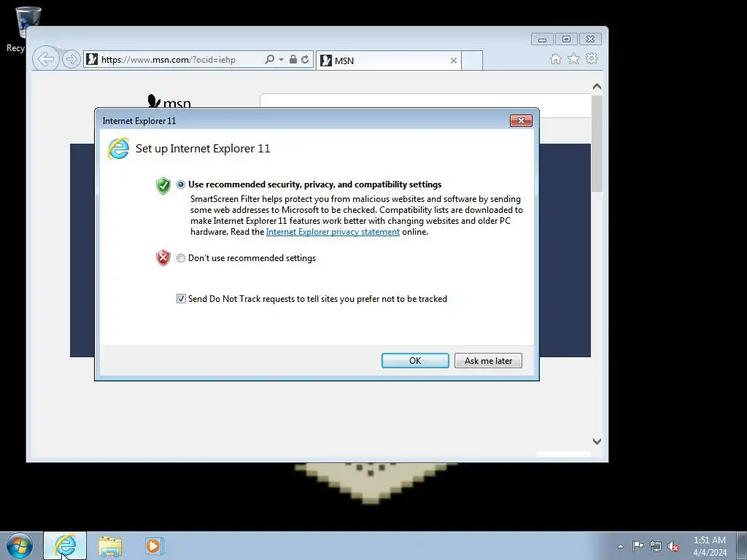Launch Windows Media Player from taskbar
Screen dimensions: 747x560
click(x=154, y=545)
